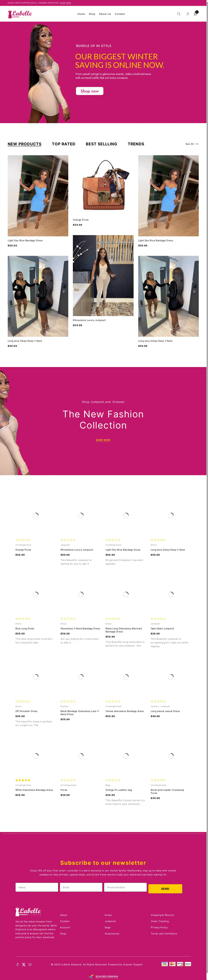Click SHOP NOW under New Fashion Collection
208x980 pixels.
tap(103, 440)
